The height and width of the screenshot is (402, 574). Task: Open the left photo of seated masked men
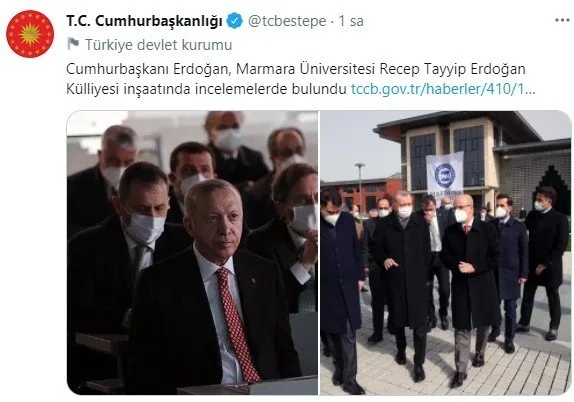click(x=192, y=253)
